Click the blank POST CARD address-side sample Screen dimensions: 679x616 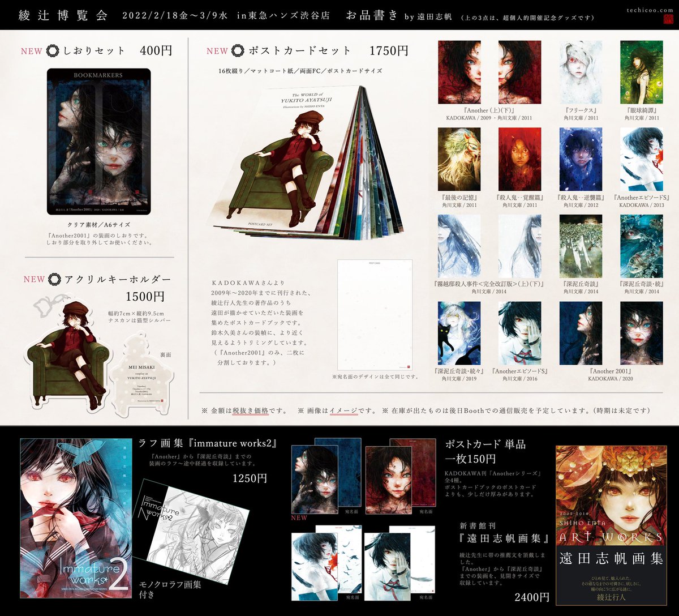pos(375,314)
